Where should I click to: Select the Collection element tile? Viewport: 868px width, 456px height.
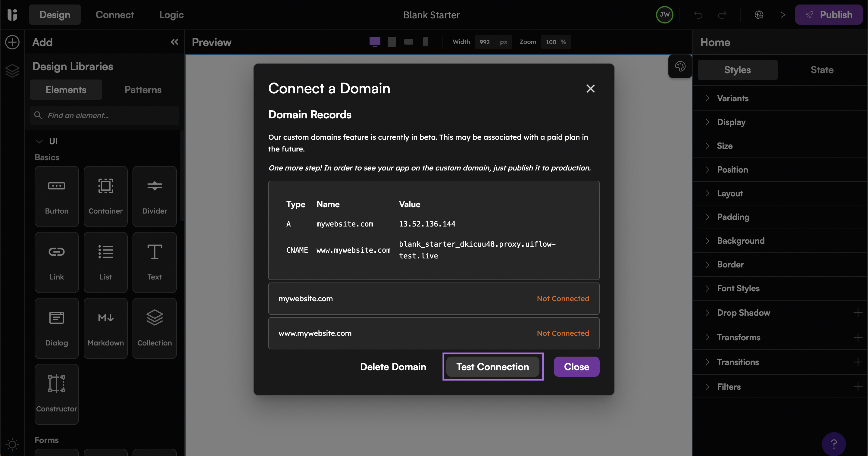[154, 328]
